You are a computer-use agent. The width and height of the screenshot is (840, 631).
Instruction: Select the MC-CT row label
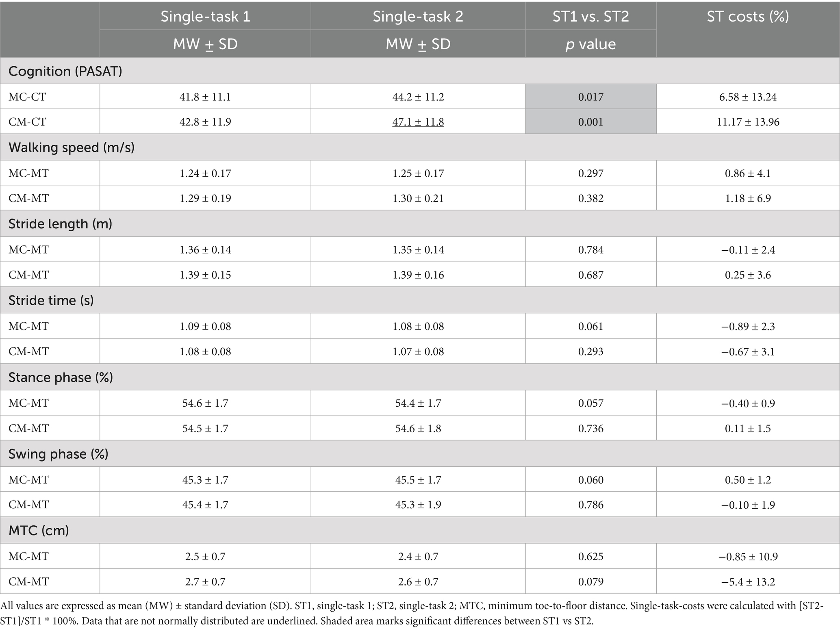27,97
